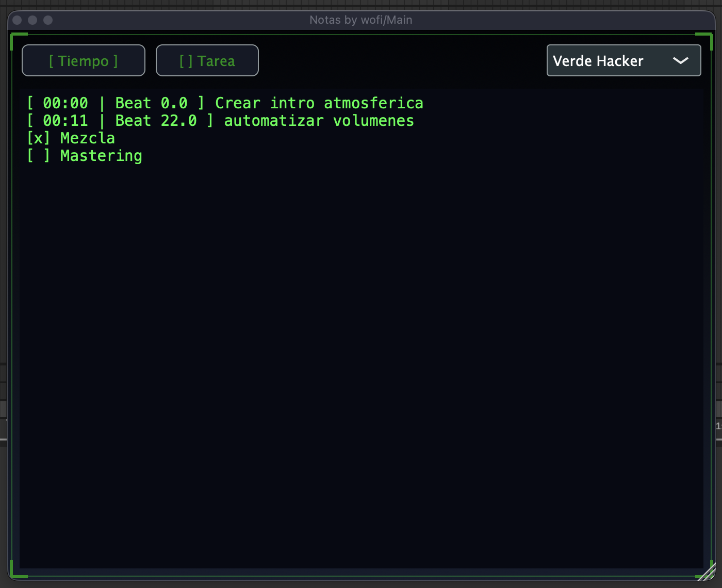Click the word 'Mezcla' in notes

(x=88, y=138)
